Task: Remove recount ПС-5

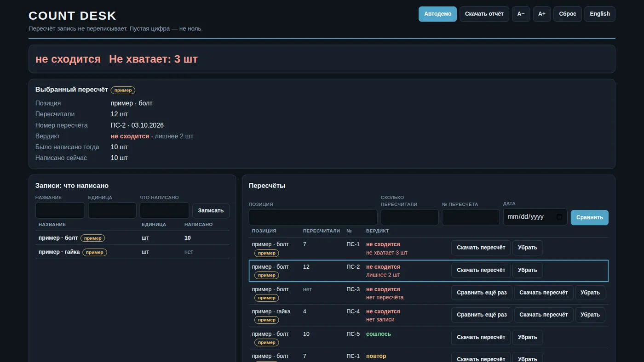Action: 528,337
